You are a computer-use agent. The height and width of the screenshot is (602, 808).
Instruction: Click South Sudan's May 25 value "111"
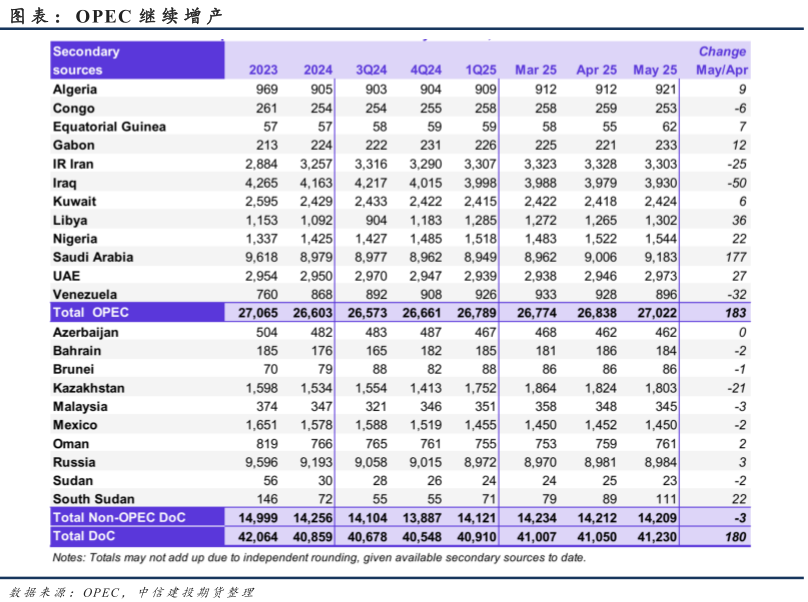click(x=666, y=499)
